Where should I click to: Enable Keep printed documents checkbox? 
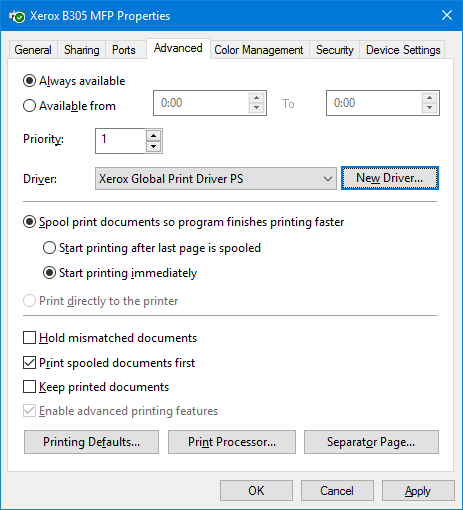point(29,387)
